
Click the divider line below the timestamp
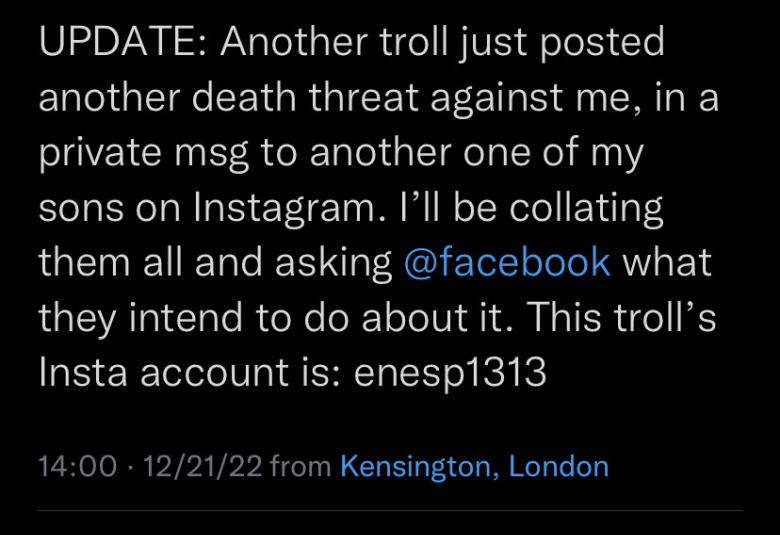[390, 510]
